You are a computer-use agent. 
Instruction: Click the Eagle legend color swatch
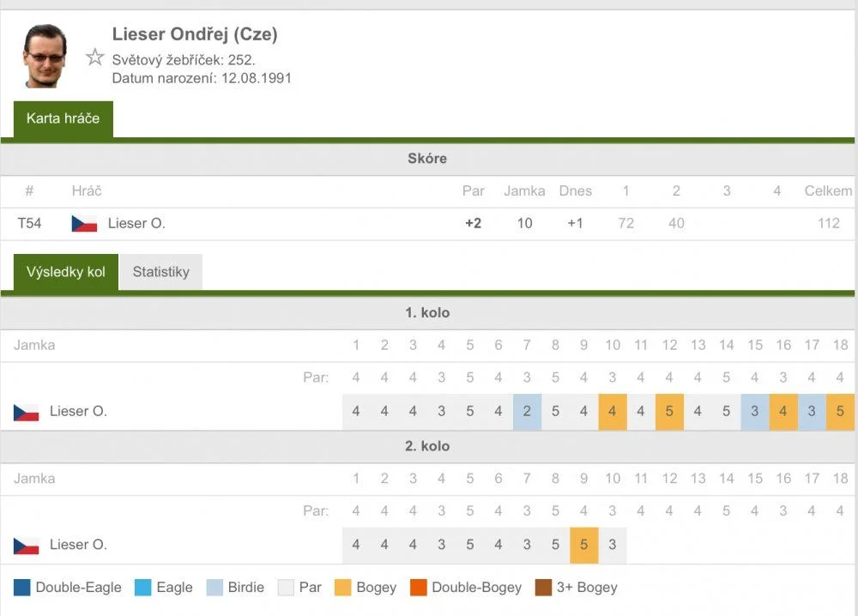click(142, 588)
